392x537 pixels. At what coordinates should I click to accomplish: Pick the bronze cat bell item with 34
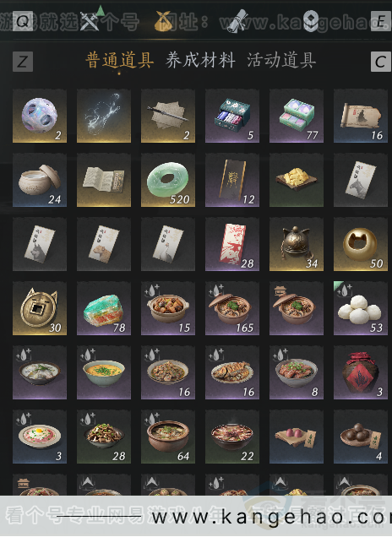297,244
